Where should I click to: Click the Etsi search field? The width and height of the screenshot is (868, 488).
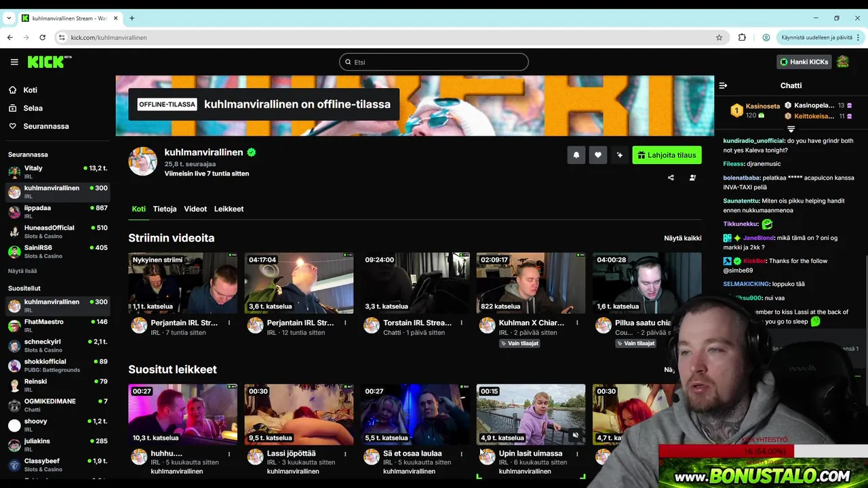[434, 62]
